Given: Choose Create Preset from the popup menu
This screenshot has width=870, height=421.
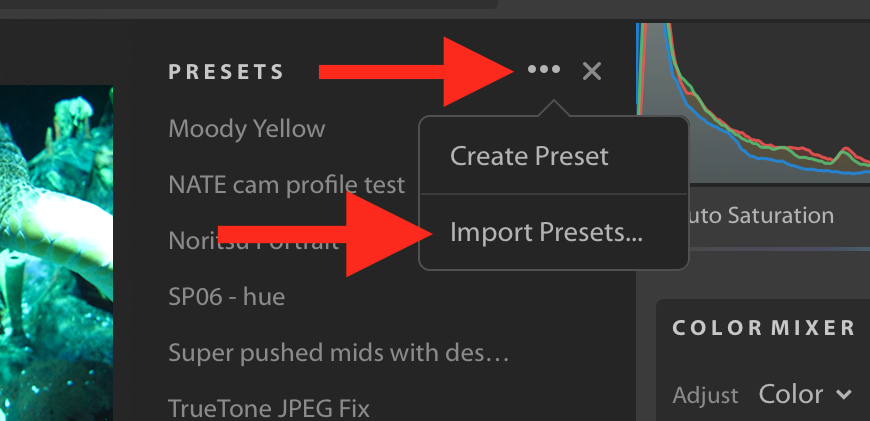Looking at the screenshot, I should click(529, 156).
